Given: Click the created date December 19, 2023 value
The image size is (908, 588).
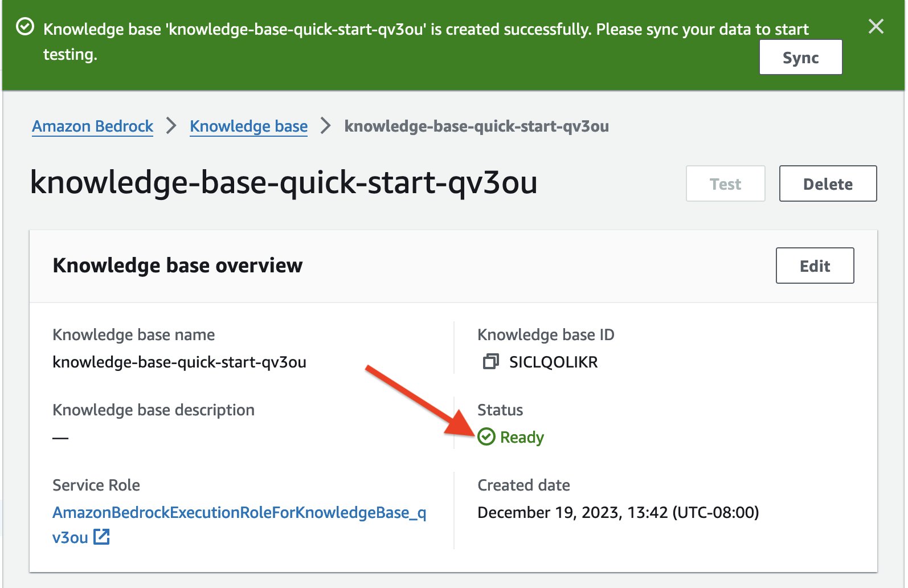Looking at the screenshot, I should coord(618,512).
